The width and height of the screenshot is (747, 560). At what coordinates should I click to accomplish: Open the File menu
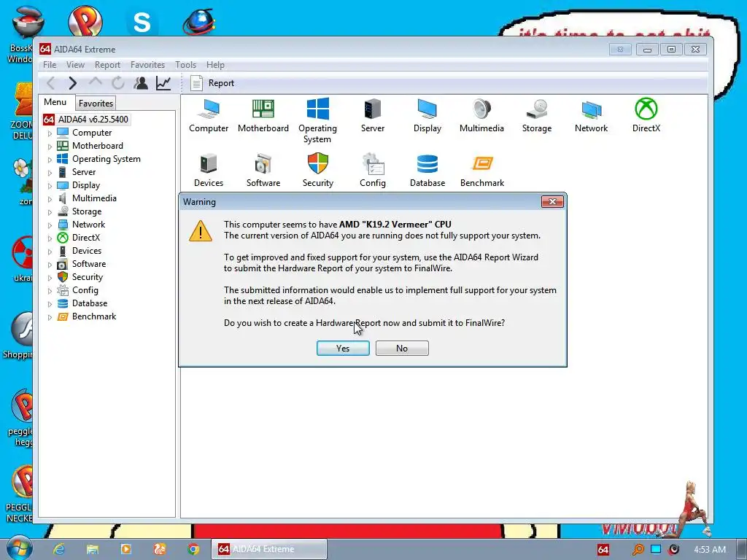pos(50,65)
